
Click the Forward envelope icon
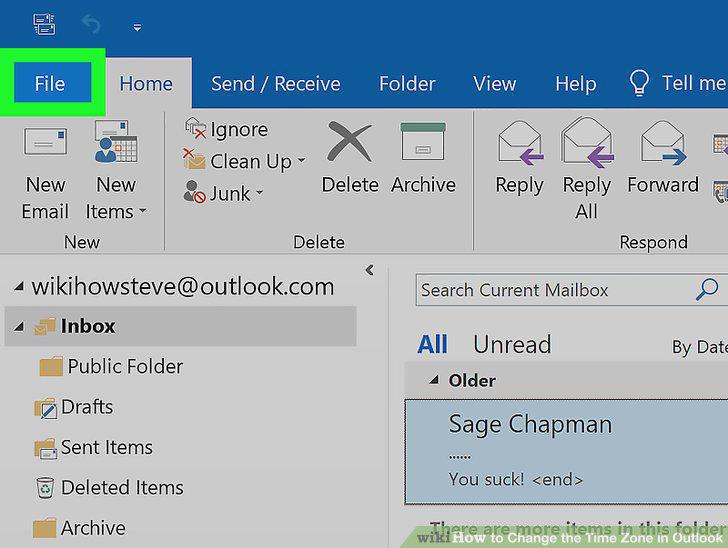click(x=663, y=143)
